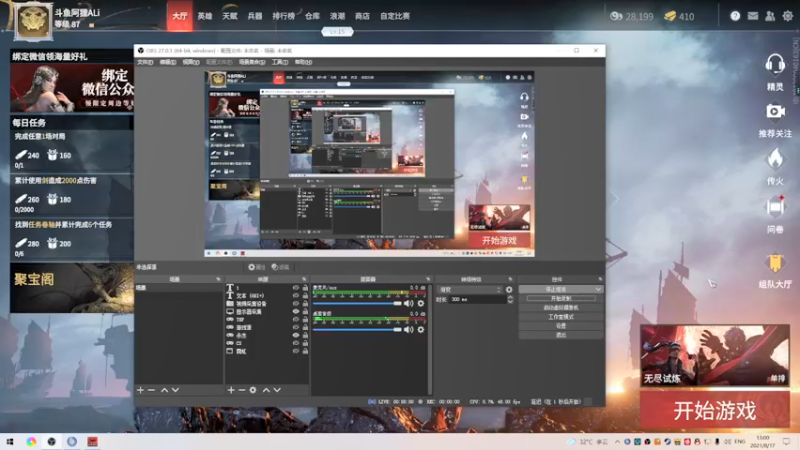This screenshot has width=800, height=450.
Task: Open the Windows notification center
Action: [786, 442]
